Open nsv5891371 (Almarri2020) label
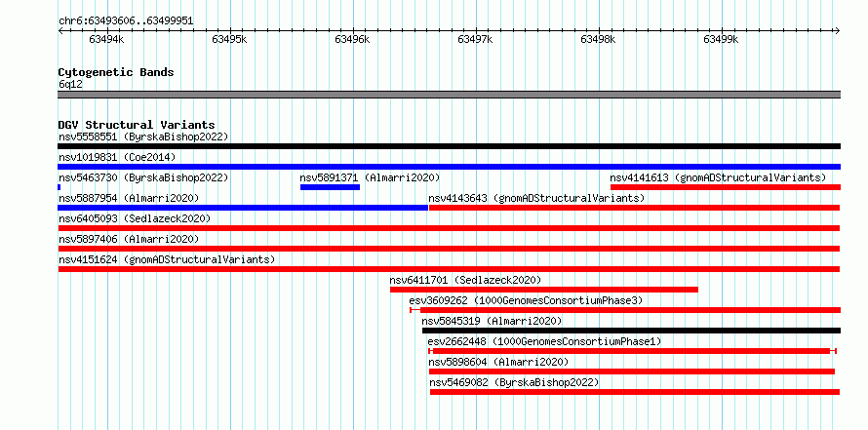Screen dimensions: 868x430 point(370,177)
